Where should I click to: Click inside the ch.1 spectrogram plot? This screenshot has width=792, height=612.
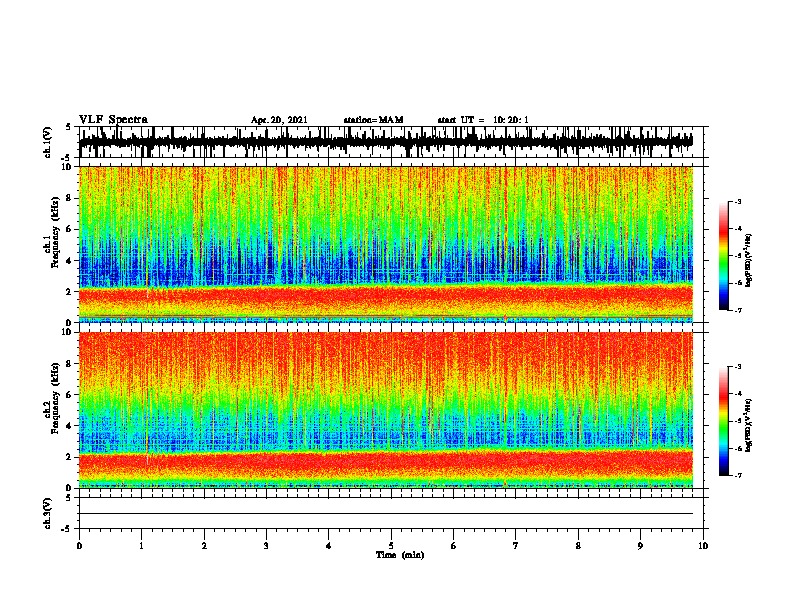(386, 244)
